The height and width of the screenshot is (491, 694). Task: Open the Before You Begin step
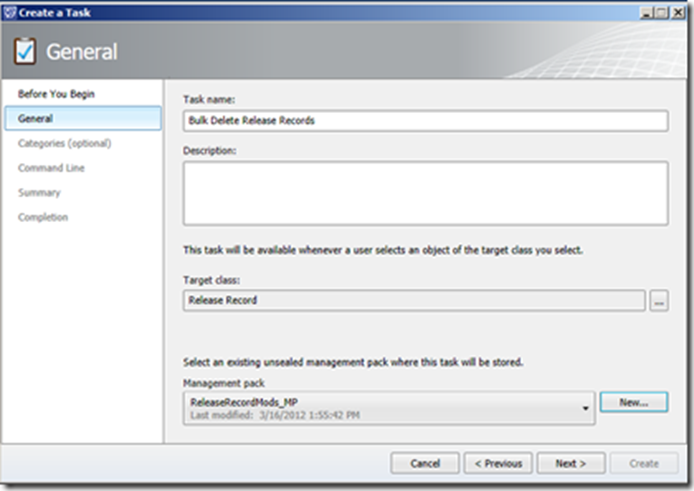pyautogui.click(x=56, y=94)
